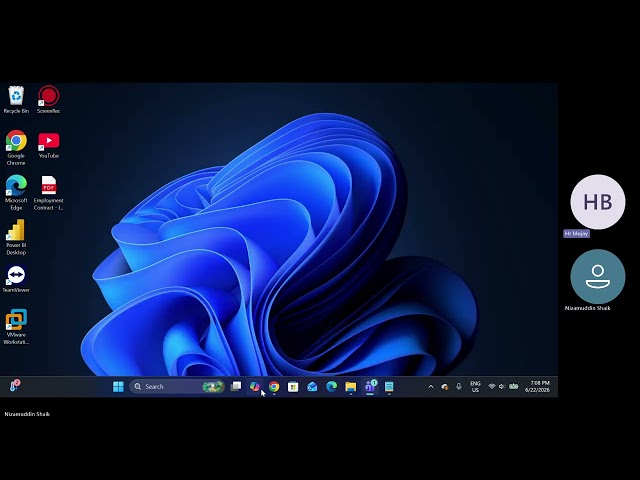Launch ScreenRec from the desktop
Image resolution: width=640 pixels, height=480 pixels.
pos(49,99)
